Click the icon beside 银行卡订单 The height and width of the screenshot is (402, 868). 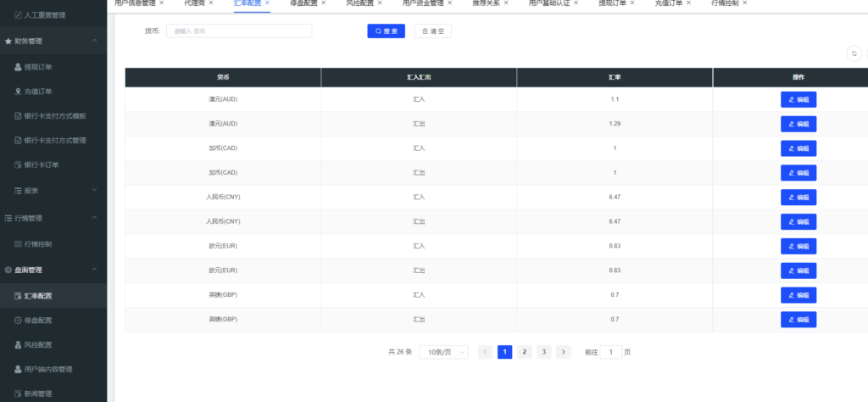coord(18,165)
